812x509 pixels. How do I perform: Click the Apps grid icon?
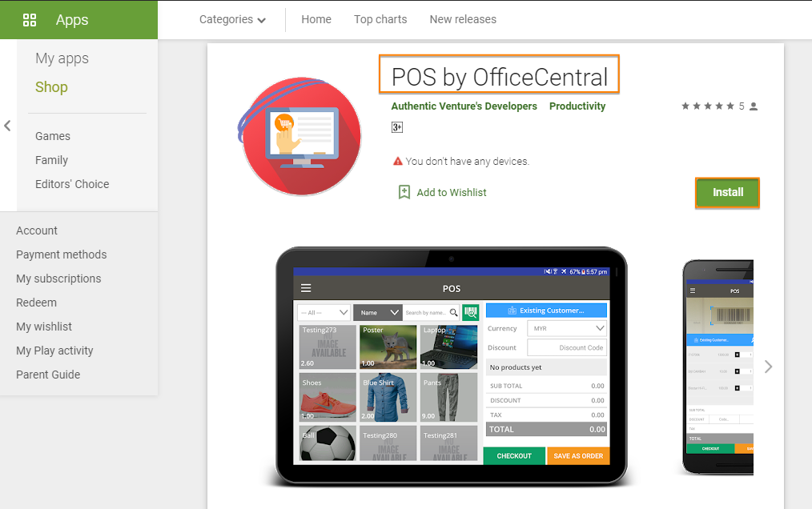point(30,20)
